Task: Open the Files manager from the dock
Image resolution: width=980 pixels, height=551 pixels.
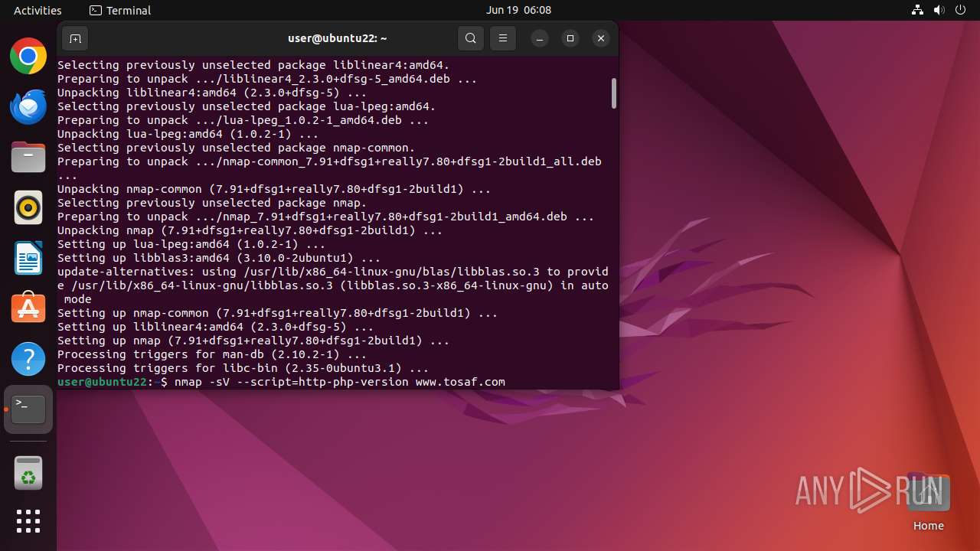Action: coord(28,157)
